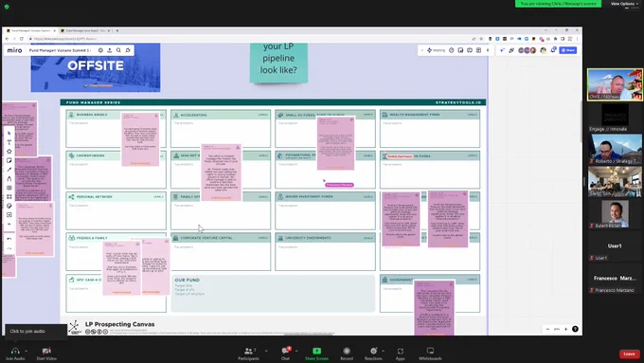Select Francesco Marzano participant tile
Image resolution: width=644 pixels, height=363 pixels.
tap(615, 280)
